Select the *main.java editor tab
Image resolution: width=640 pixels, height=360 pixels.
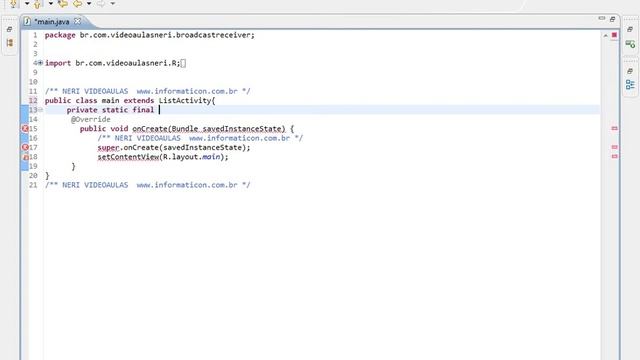[x=51, y=22]
